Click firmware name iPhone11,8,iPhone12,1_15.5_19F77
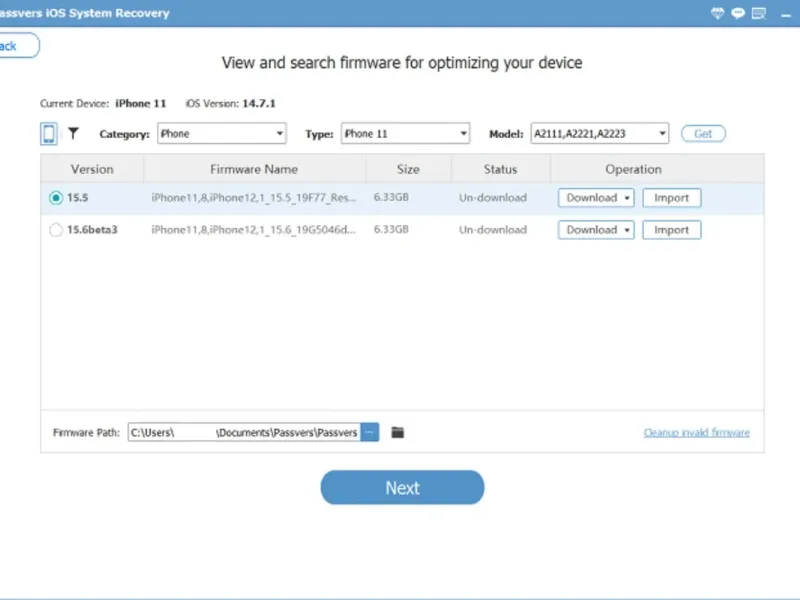 (x=254, y=198)
